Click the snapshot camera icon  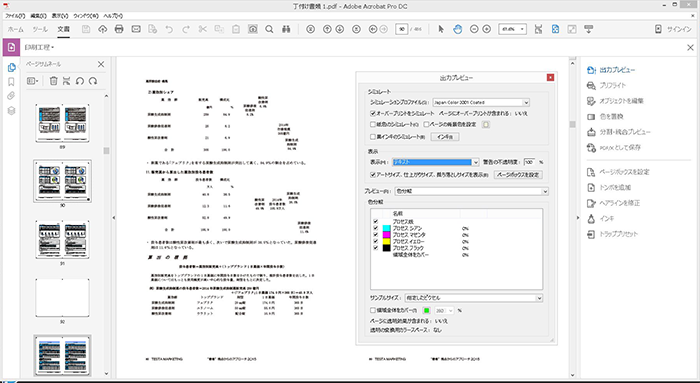[x=253, y=29]
